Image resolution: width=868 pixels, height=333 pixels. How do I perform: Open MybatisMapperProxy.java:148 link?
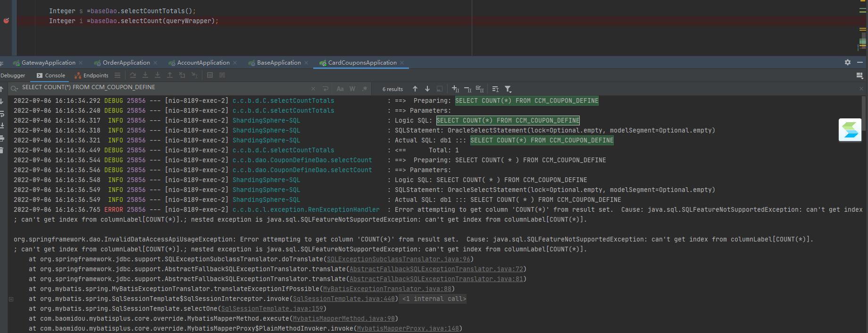(408, 328)
